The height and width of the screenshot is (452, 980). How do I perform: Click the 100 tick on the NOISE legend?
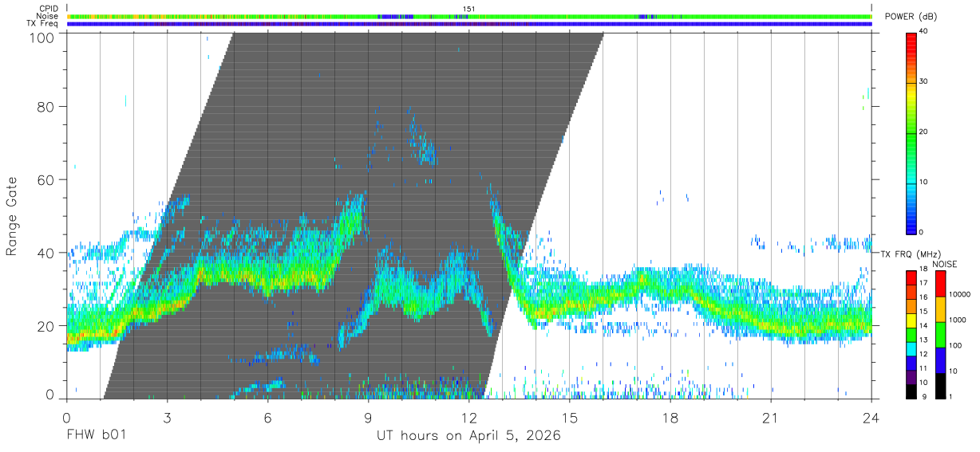pyautogui.click(x=954, y=346)
